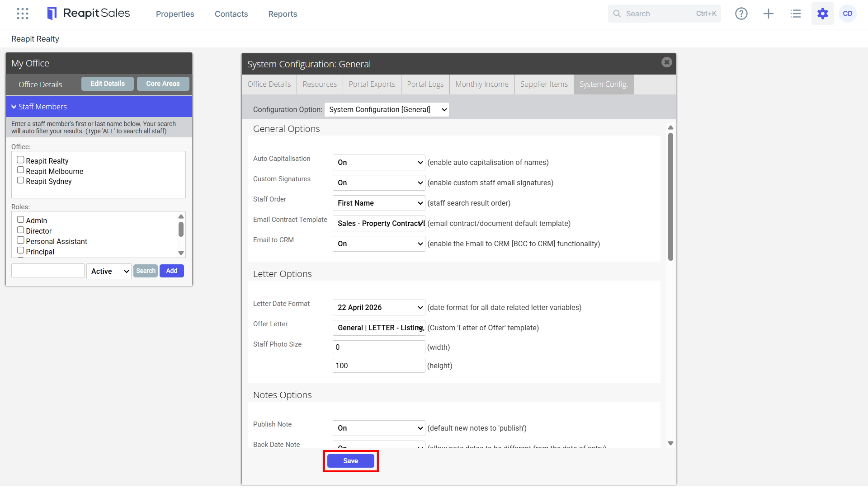The height and width of the screenshot is (488, 868).
Task: Open the Configuration Option dropdown
Action: click(387, 109)
